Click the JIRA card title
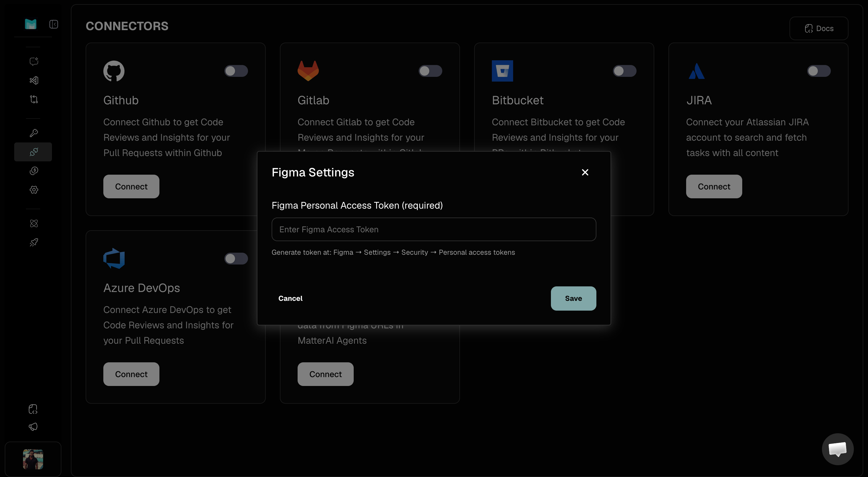Screen dimensions: 868x477 click(x=699, y=100)
